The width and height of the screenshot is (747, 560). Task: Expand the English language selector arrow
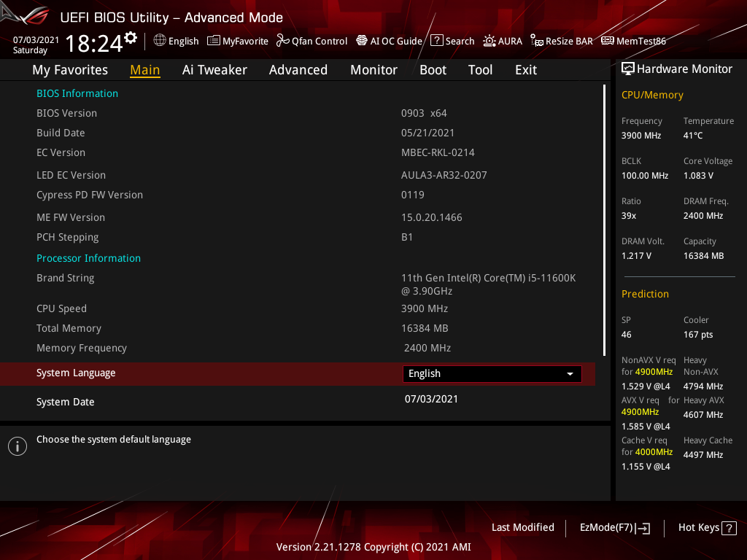point(570,373)
